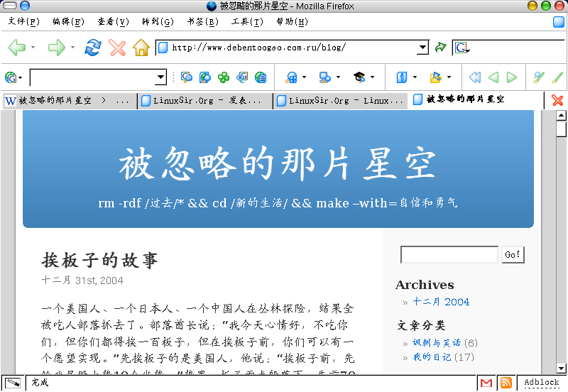The width and height of the screenshot is (568, 392).
Task: Open the 讽刺与笑话 category link
Action: pos(437,343)
